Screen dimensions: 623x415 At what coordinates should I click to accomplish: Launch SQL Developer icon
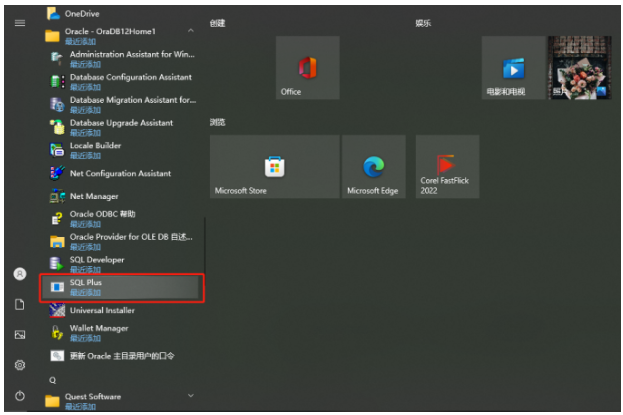[x=56, y=264]
